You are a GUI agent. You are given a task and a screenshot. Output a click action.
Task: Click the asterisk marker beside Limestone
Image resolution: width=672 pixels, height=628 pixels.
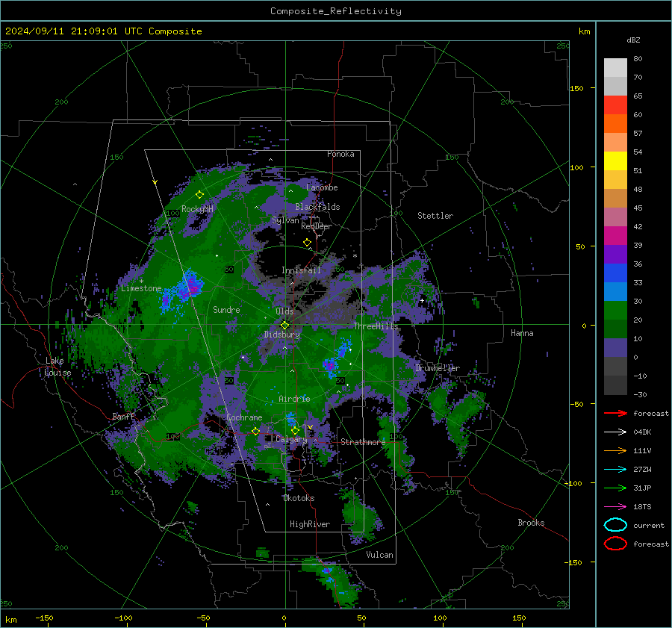click(x=141, y=282)
